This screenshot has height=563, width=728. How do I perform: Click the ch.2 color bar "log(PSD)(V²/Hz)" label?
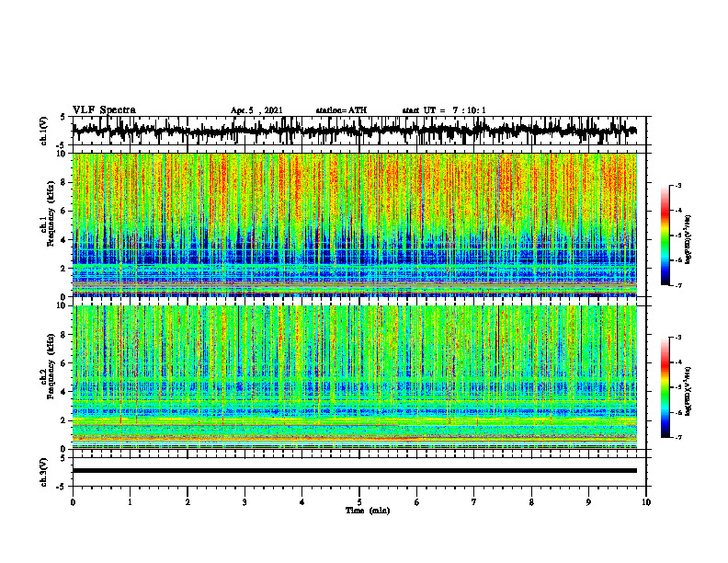(688, 391)
